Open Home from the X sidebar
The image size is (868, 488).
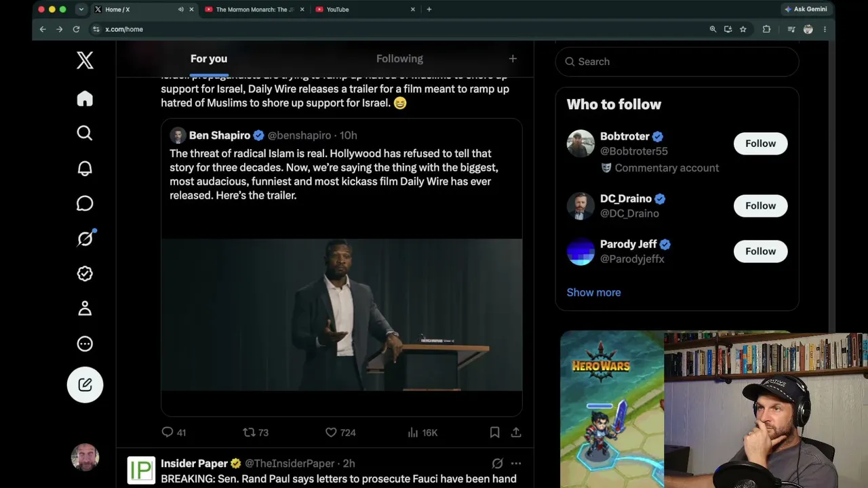coord(85,98)
